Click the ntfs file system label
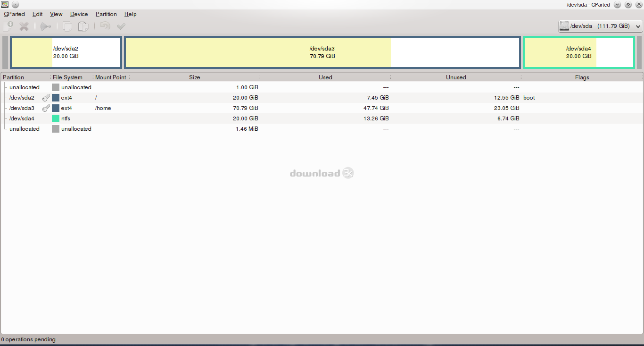Image resolution: width=644 pixels, height=346 pixels. [x=66, y=118]
